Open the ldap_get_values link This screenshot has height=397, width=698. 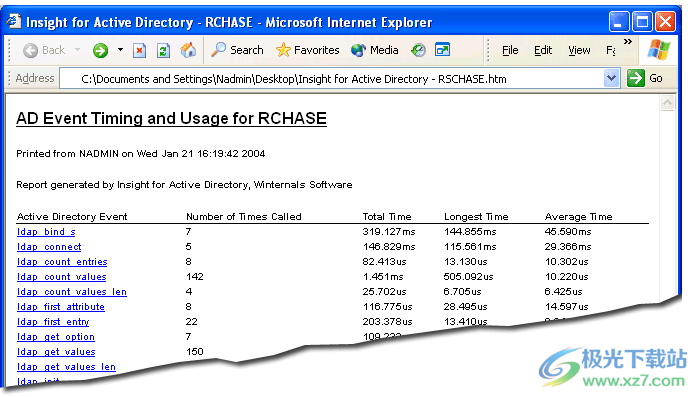56,352
